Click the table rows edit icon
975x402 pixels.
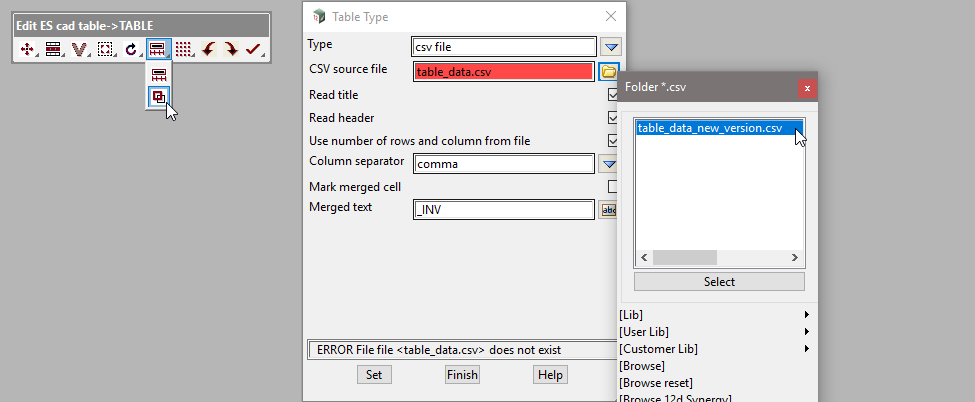click(53, 49)
